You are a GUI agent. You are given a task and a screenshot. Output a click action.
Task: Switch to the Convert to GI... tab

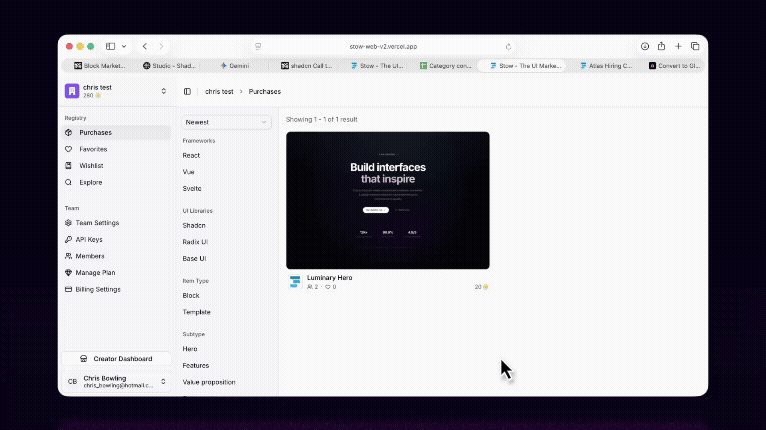coord(674,65)
